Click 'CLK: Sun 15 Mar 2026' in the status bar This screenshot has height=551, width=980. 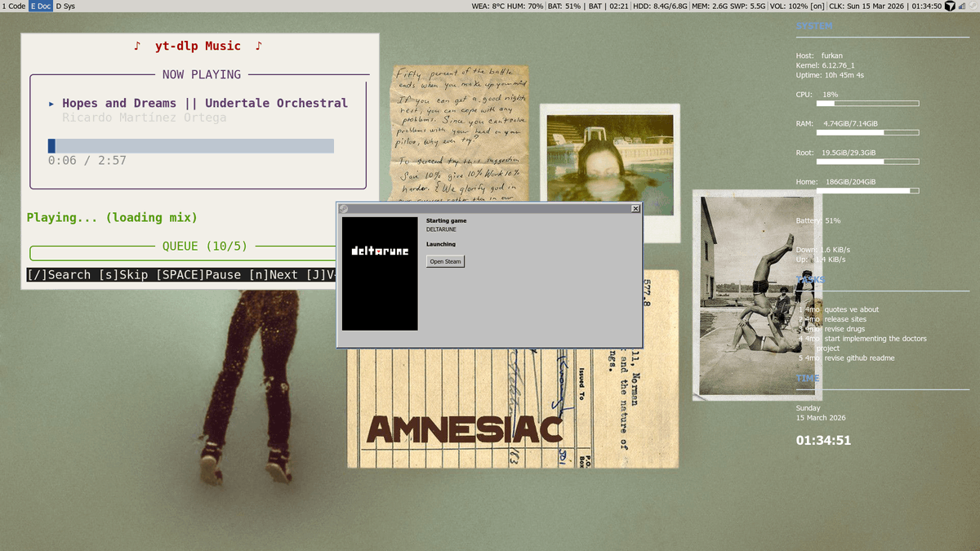867,6
